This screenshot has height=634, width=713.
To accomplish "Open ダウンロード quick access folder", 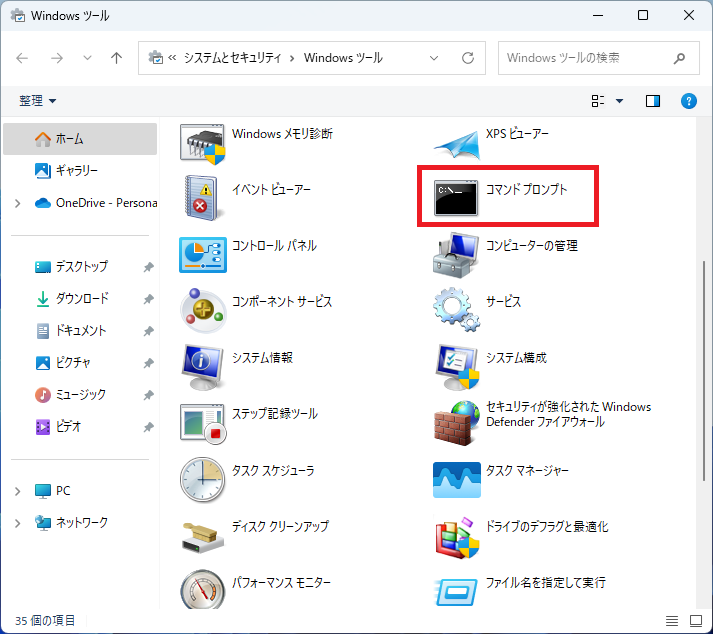I will (71, 299).
